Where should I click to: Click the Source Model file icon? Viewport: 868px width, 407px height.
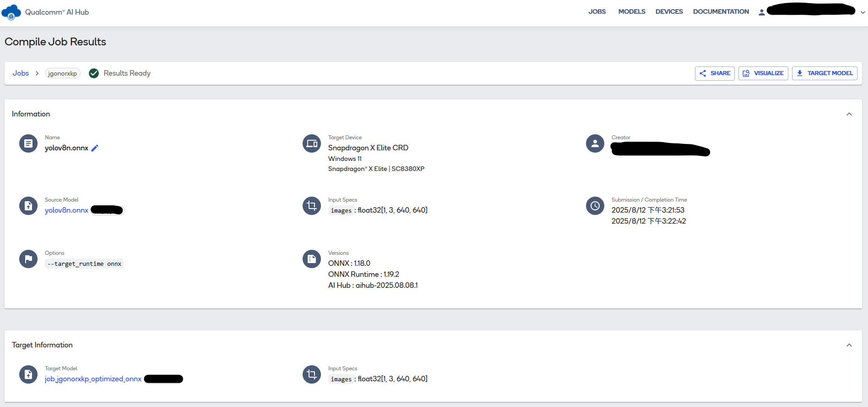pyautogui.click(x=28, y=206)
